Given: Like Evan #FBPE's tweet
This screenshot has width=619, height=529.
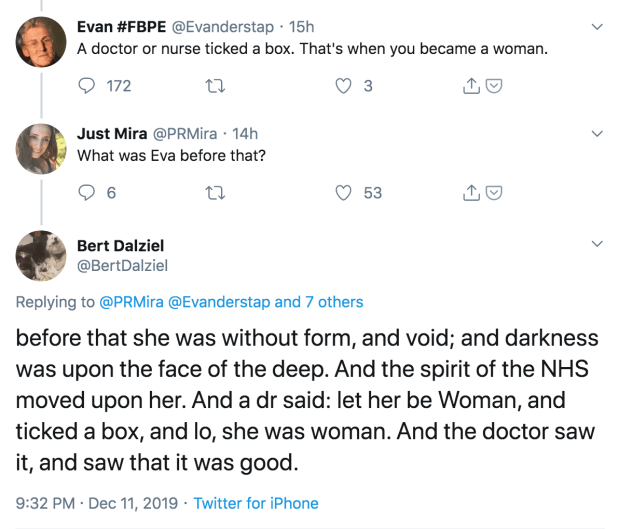Looking at the screenshot, I should pos(344,86).
